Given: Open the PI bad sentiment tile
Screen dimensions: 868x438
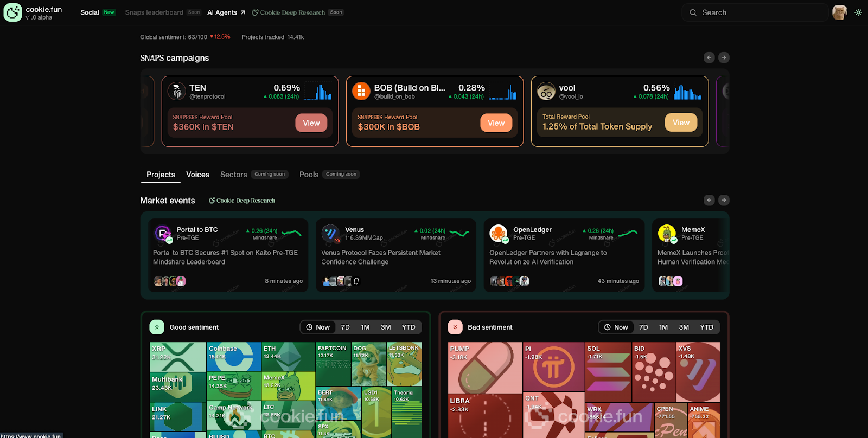Looking at the screenshot, I should [x=554, y=366].
